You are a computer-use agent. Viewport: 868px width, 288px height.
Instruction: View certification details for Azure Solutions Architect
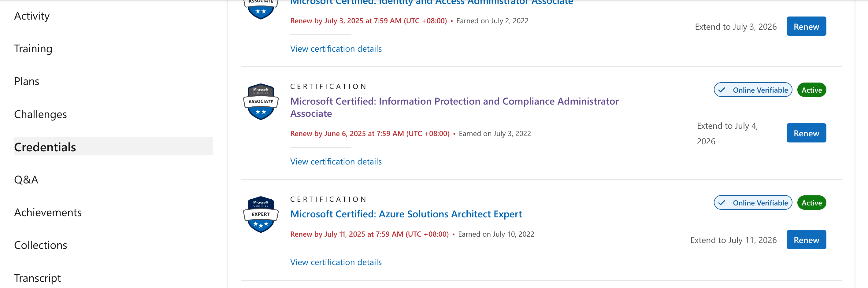pos(336,262)
